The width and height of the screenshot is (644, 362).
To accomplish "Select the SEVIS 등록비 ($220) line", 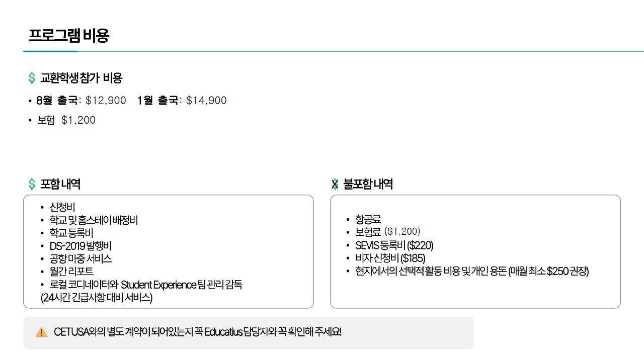I will [x=394, y=245].
